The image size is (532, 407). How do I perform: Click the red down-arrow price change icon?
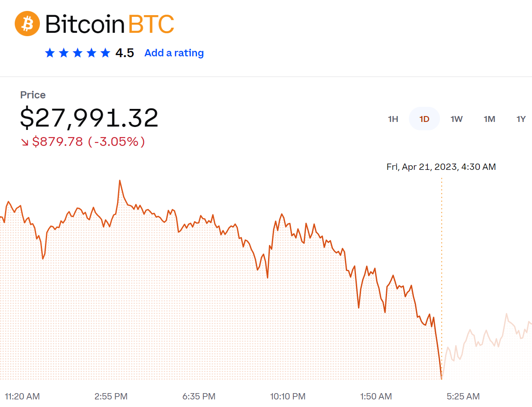coord(25,142)
